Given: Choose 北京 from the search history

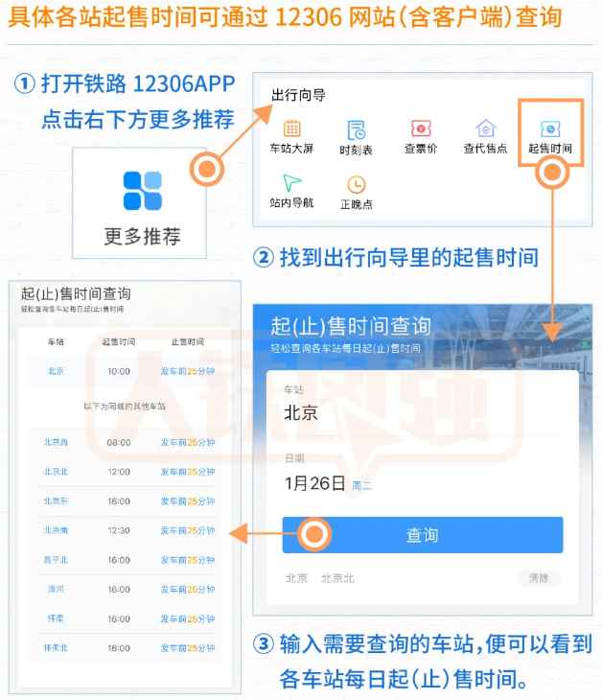Looking at the screenshot, I should point(297,578).
